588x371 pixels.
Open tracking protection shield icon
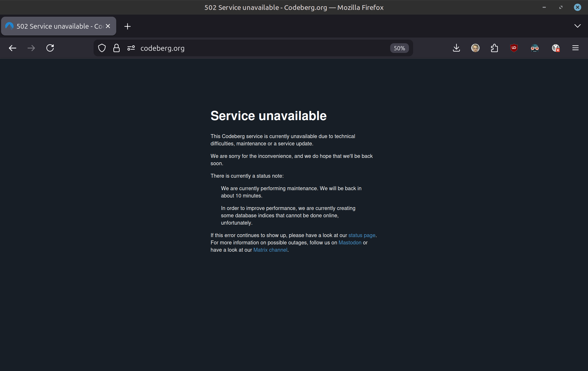(x=102, y=48)
